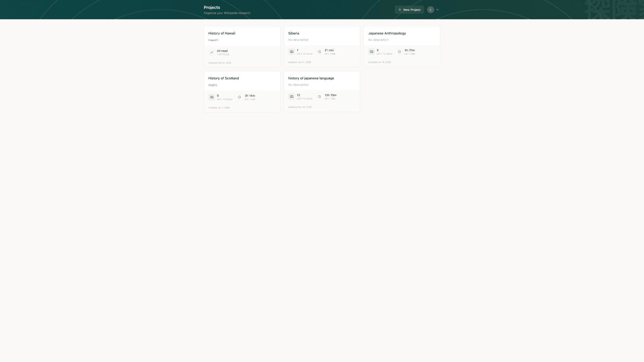Click '12' left-to-read count
Screen dimensions: 644x362
(298, 95)
